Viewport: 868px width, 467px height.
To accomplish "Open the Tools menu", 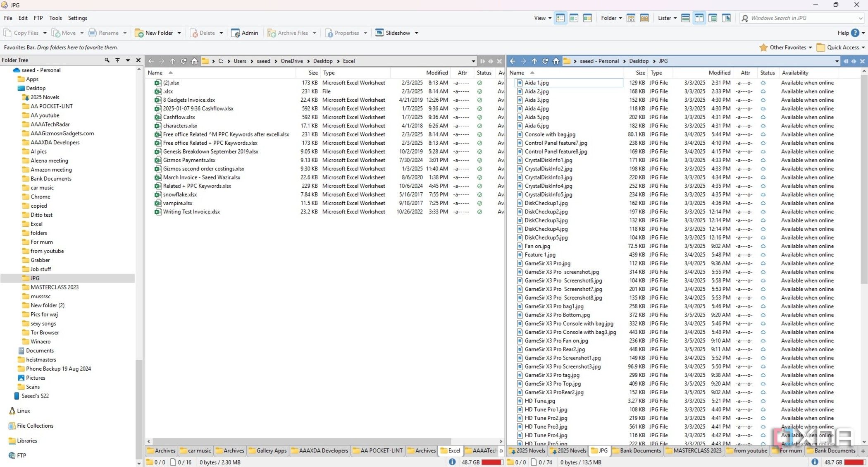I will [55, 18].
